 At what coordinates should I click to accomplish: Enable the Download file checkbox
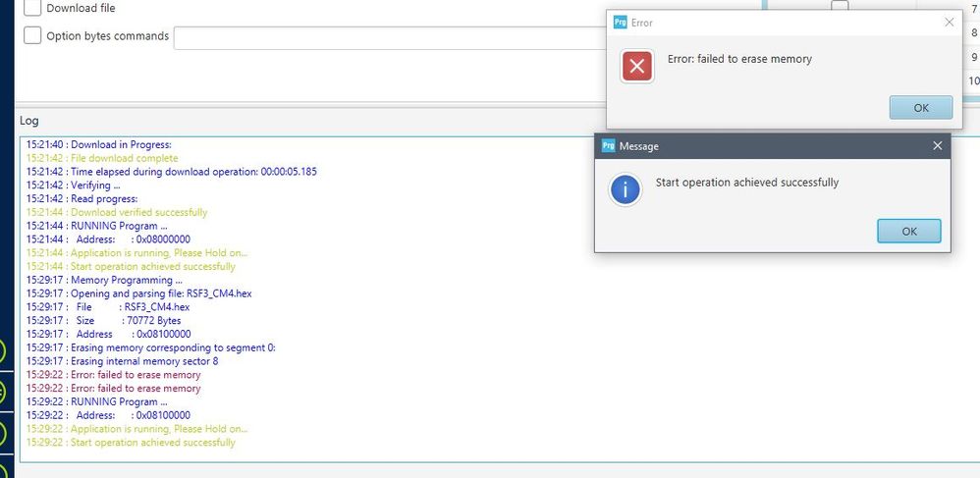coord(32,8)
